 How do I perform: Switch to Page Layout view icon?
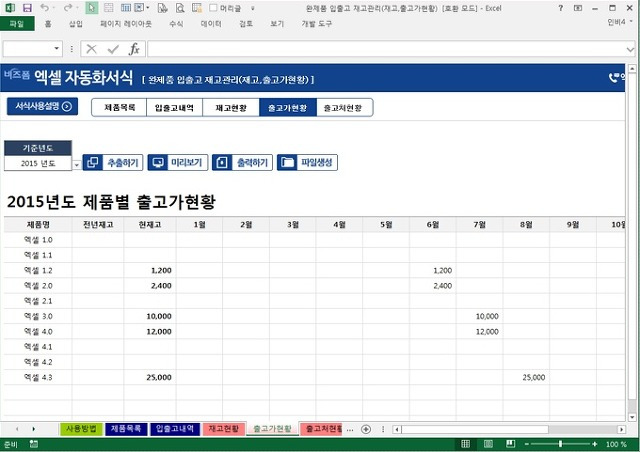(x=488, y=444)
